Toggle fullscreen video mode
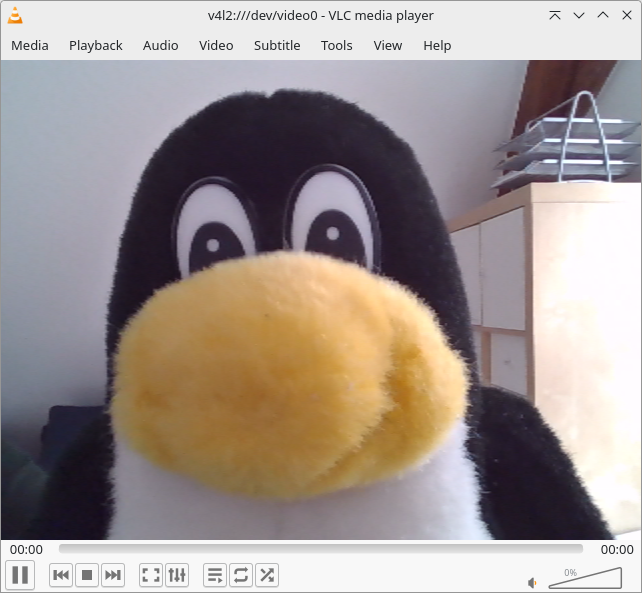This screenshot has height=593, width=642. 151,575
